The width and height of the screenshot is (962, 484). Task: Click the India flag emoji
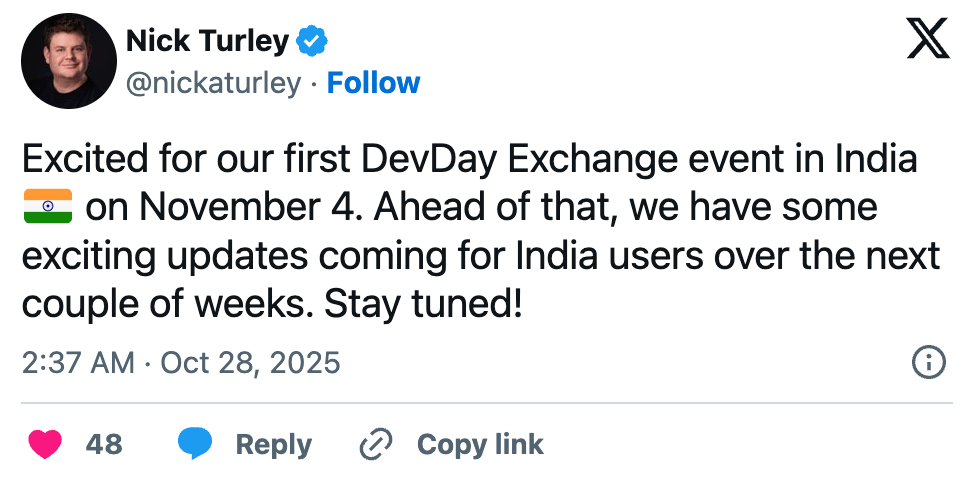(x=46, y=207)
